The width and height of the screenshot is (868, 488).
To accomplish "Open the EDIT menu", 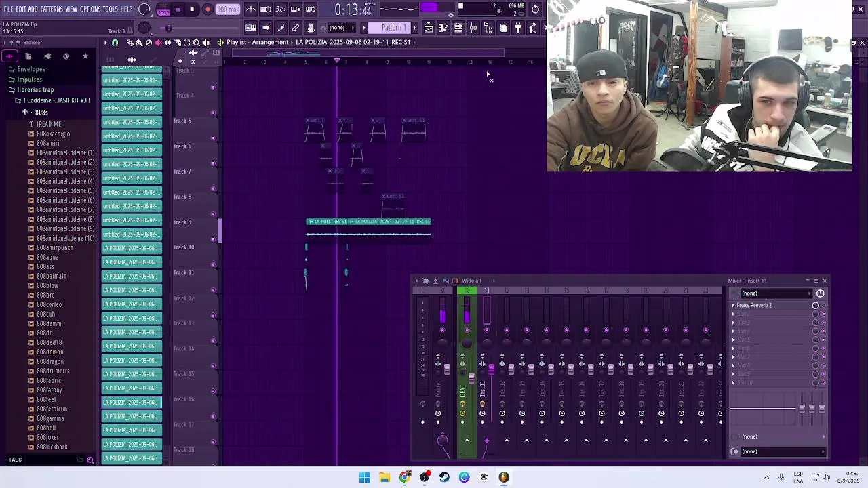I will (21, 9).
